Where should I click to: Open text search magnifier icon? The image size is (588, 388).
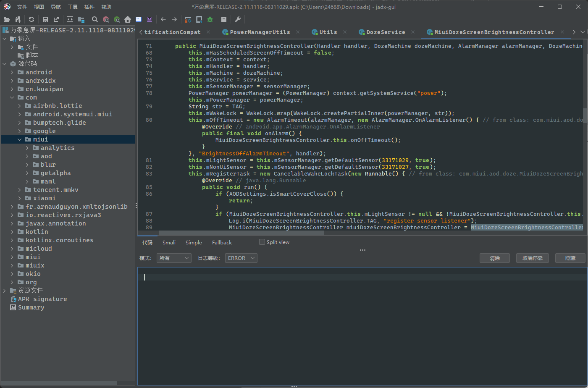click(x=95, y=19)
